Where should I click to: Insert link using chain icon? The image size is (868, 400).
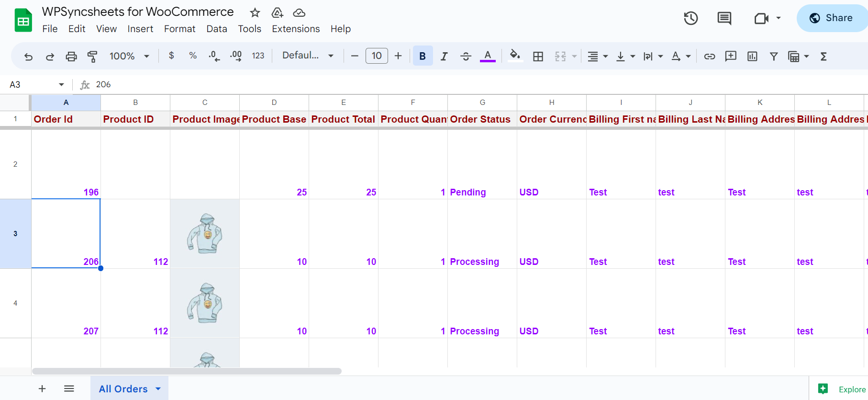710,57
